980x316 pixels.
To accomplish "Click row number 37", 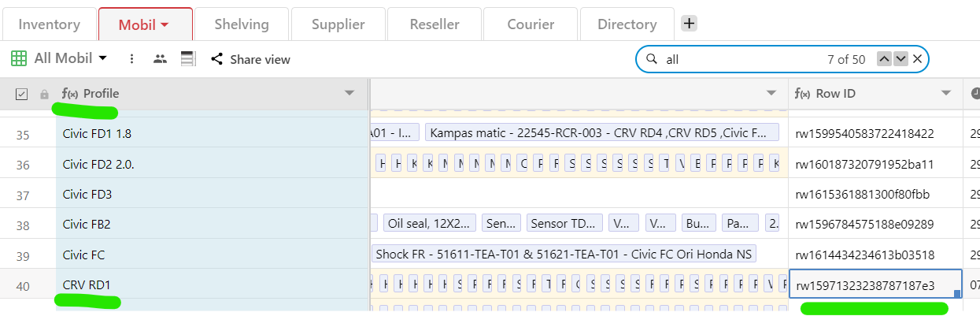I will click(23, 195).
